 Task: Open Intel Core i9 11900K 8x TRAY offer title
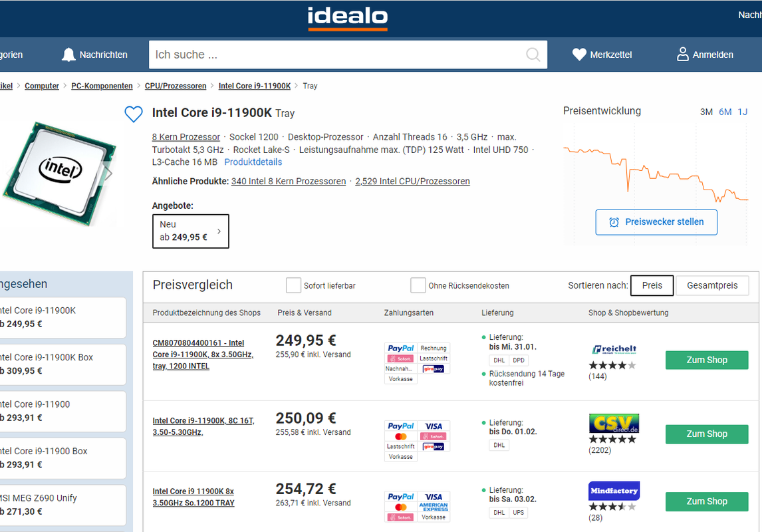coord(193,497)
